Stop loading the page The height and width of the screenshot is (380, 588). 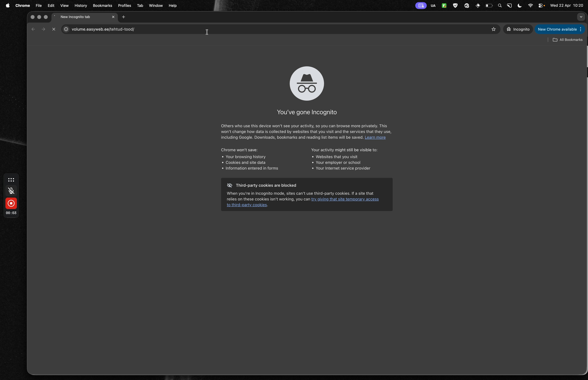click(x=53, y=29)
